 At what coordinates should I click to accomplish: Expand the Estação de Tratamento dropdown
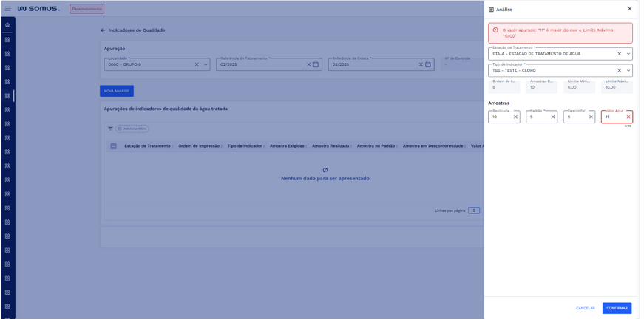(628, 54)
